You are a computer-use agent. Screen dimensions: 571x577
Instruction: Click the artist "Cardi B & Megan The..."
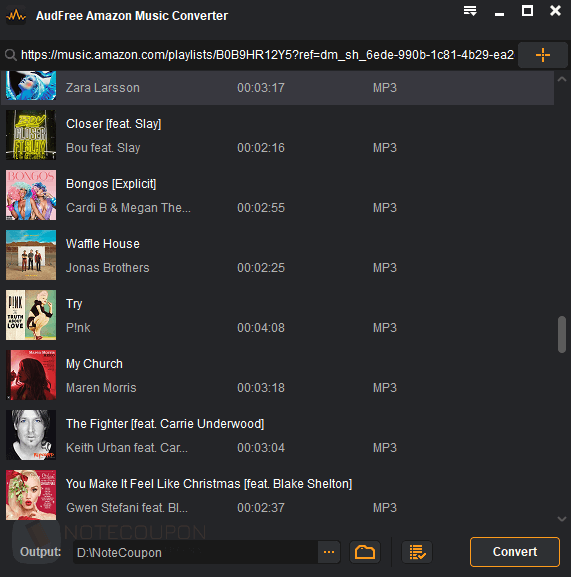(x=128, y=208)
